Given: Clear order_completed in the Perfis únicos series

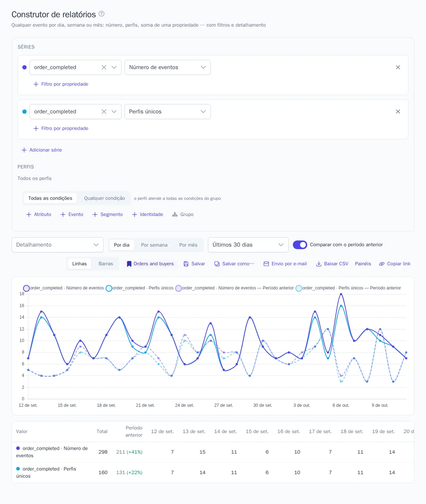Looking at the screenshot, I should [x=104, y=112].
